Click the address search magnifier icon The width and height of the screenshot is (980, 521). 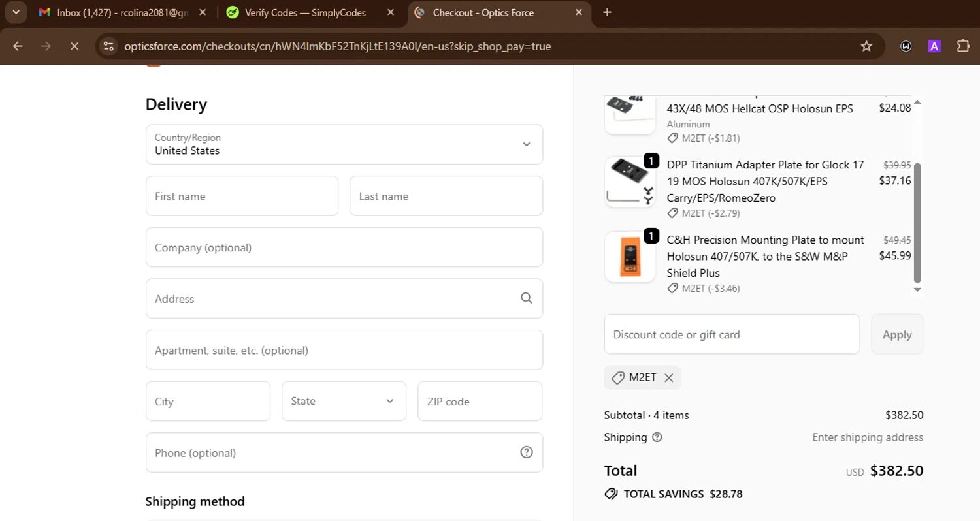pyautogui.click(x=527, y=298)
